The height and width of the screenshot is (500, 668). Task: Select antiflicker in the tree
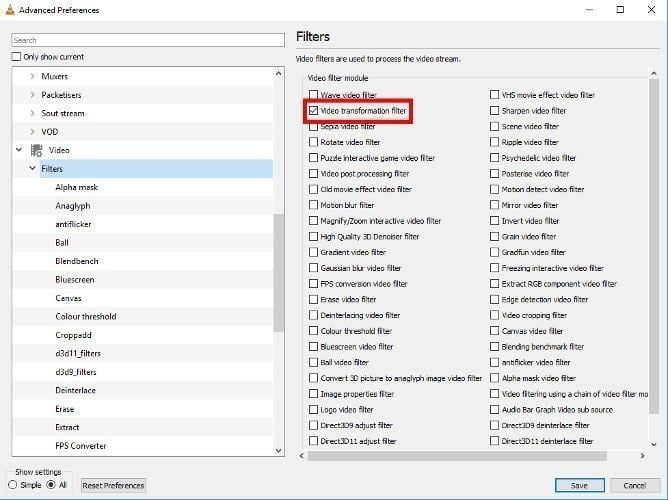pyautogui.click(x=73, y=224)
